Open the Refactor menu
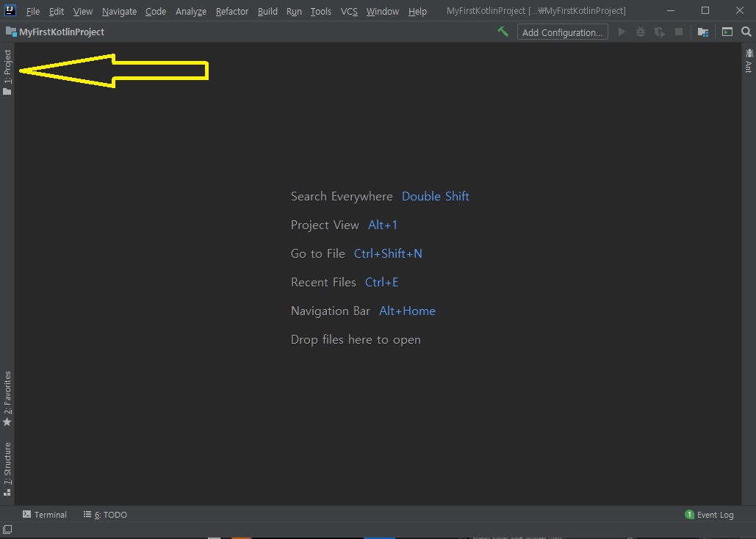This screenshot has width=756, height=539. tap(231, 12)
